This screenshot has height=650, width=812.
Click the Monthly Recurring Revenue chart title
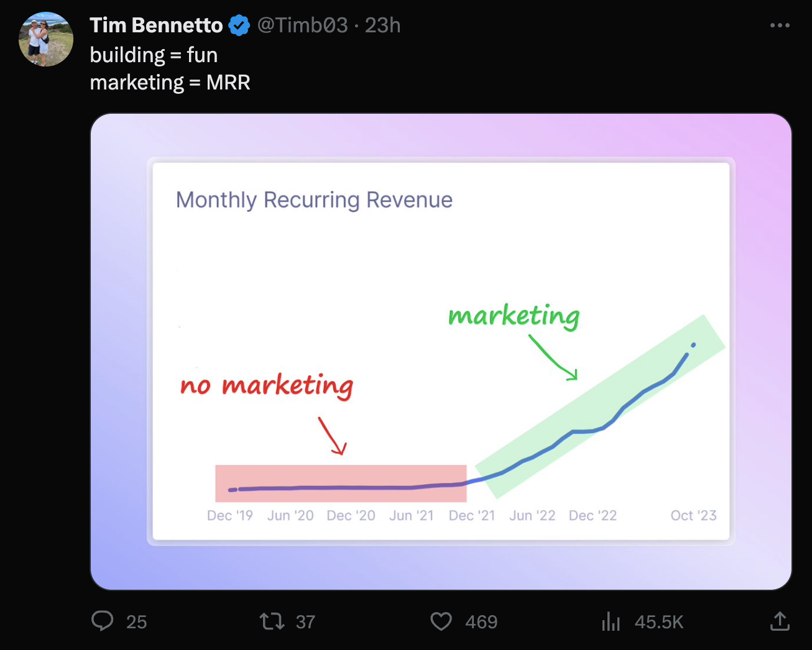(314, 200)
